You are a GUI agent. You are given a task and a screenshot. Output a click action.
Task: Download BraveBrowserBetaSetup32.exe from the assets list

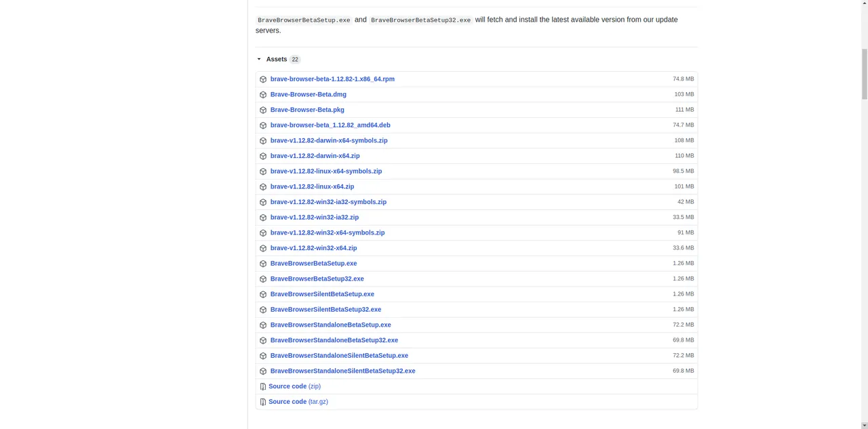pyautogui.click(x=317, y=279)
